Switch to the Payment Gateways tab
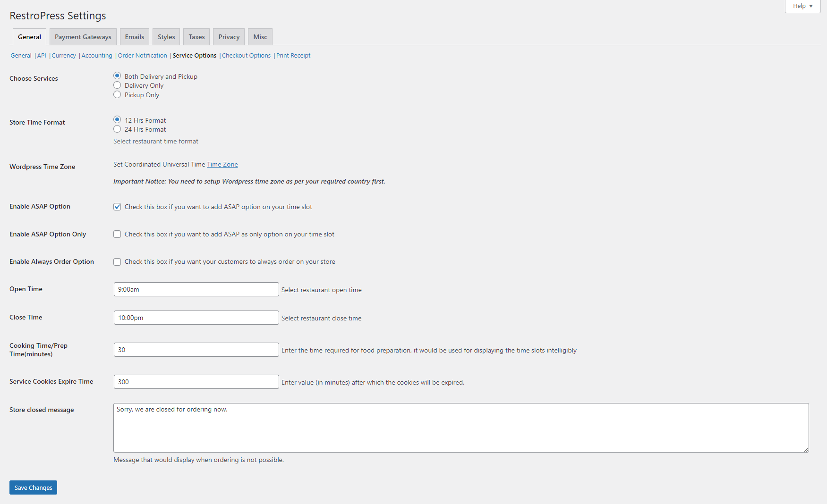Screen dimensions: 827x504 pyautogui.click(x=83, y=36)
